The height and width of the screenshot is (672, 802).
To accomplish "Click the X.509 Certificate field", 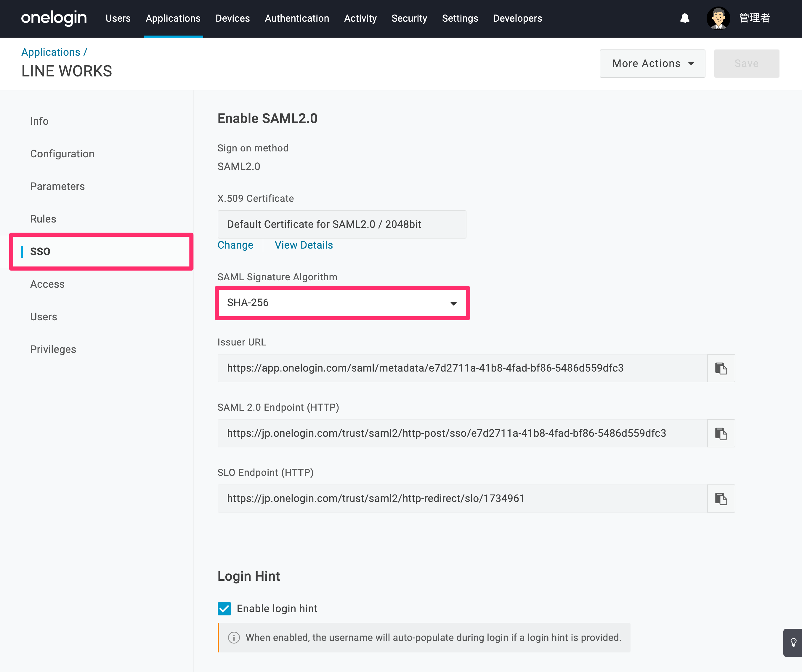I will [342, 224].
